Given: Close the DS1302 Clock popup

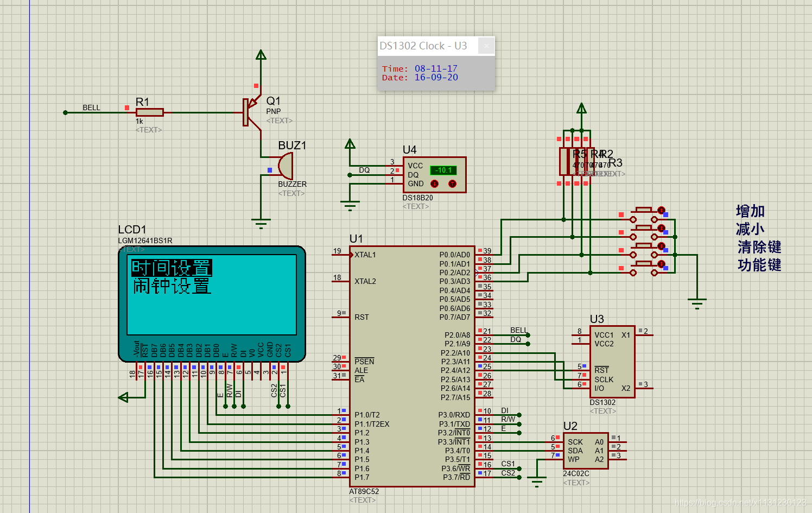Looking at the screenshot, I should [486, 46].
